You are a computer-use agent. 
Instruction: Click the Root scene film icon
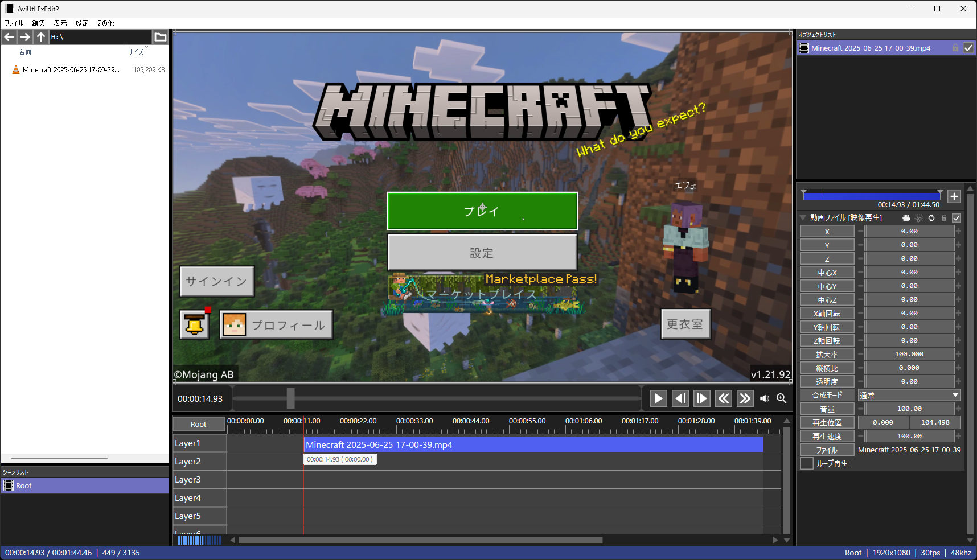tap(9, 485)
